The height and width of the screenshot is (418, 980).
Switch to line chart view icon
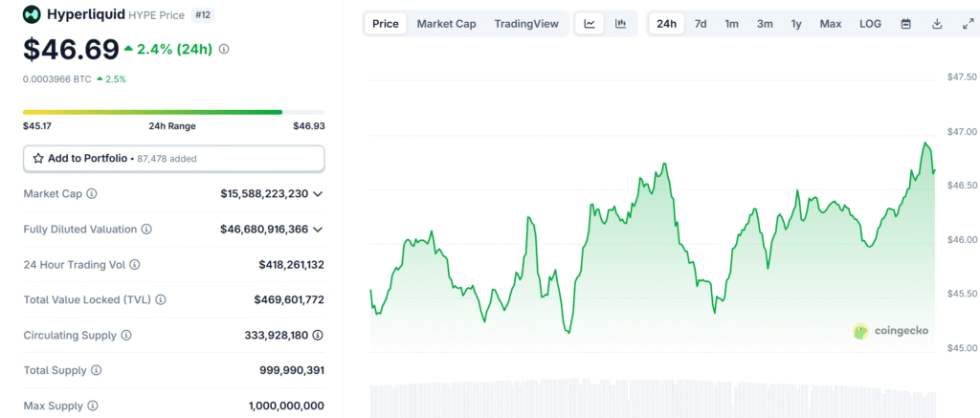click(590, 24)
